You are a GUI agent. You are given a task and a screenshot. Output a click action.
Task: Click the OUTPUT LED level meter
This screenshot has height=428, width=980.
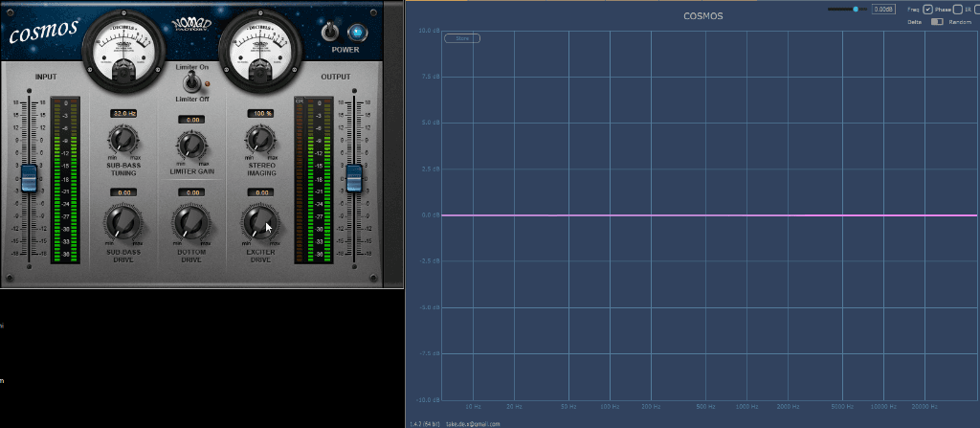tap(319, 180)
